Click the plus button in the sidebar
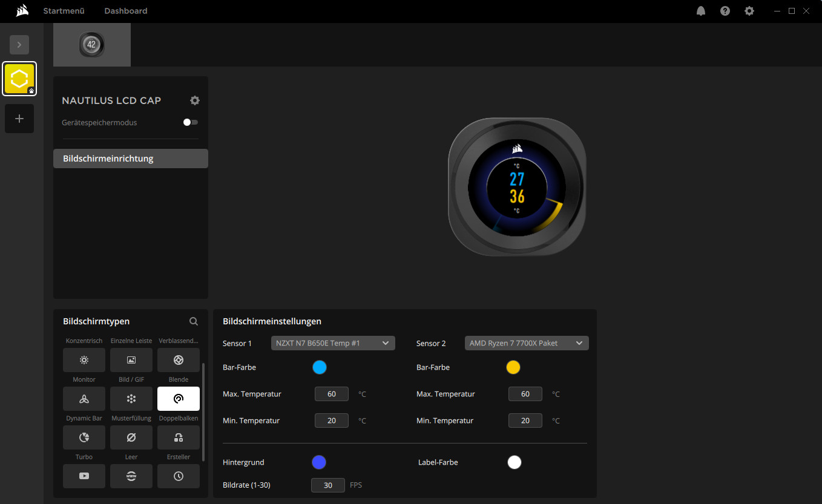The width and height of the screenshot is (822, 504). pyautogui.click(x=19, y=119)
